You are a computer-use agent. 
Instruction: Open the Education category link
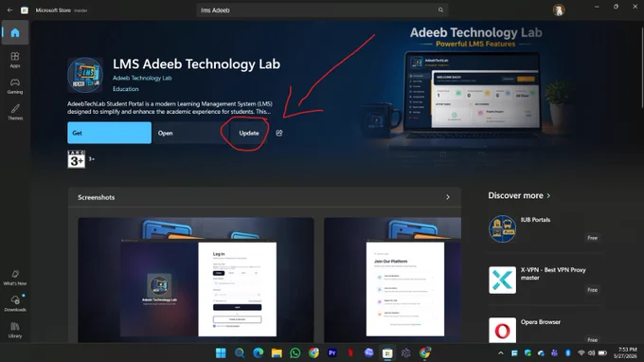pyautogui.click(x=126, y=89)
